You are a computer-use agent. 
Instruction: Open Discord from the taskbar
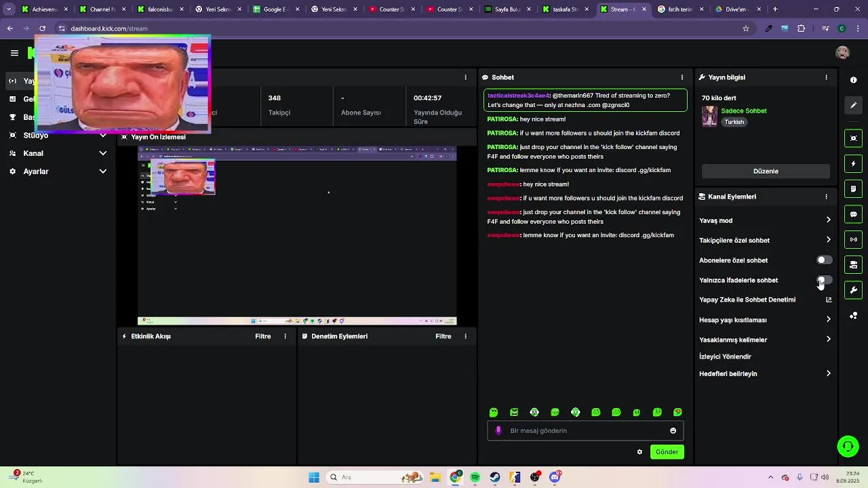555,477
